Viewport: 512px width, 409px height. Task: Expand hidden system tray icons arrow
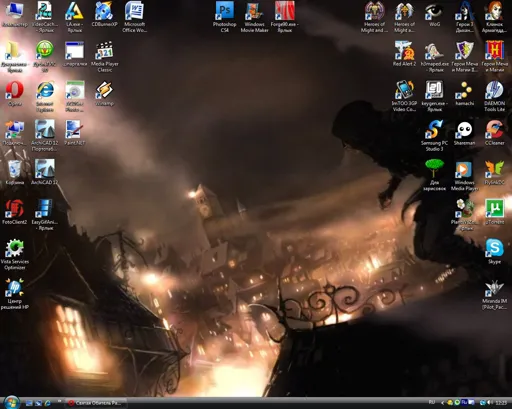443,403
